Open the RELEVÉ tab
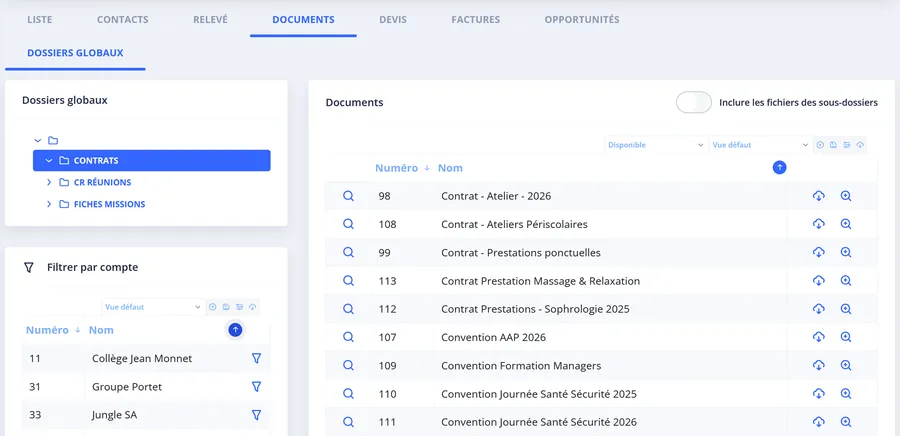 tap(210, 20)
